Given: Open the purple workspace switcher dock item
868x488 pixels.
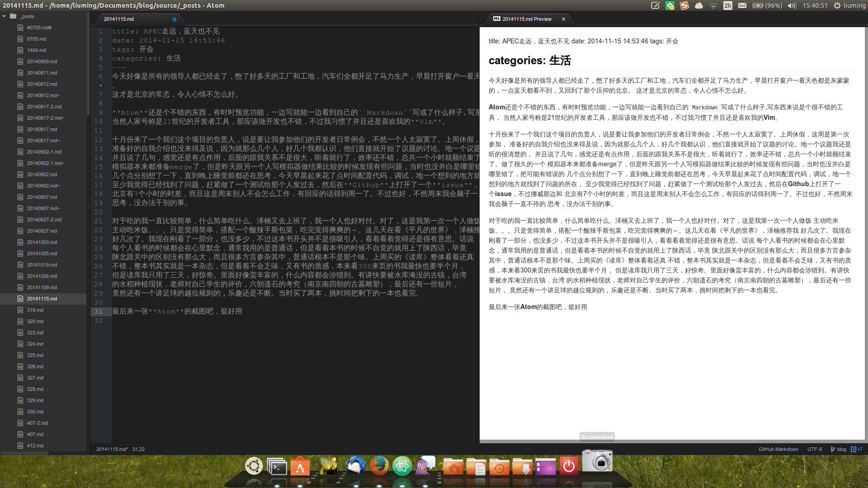Looking at the screenshot, I should (x=545, y=467).
